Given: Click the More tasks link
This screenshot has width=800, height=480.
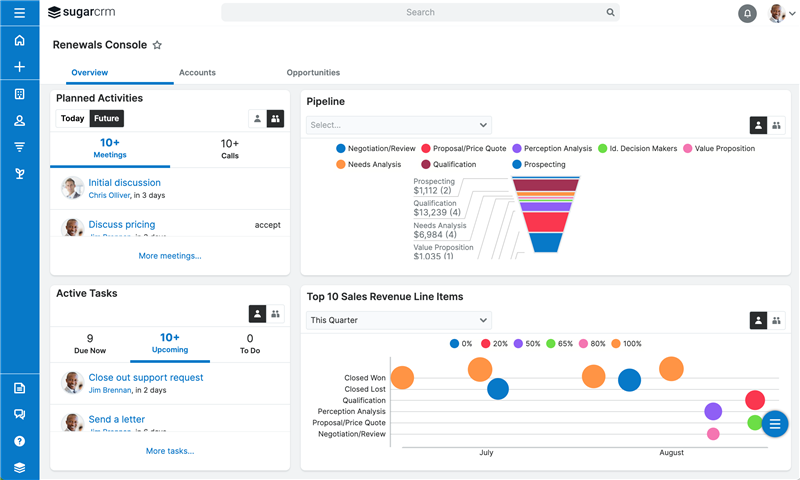Looking at the screenshot, I should tap(170, 451).
